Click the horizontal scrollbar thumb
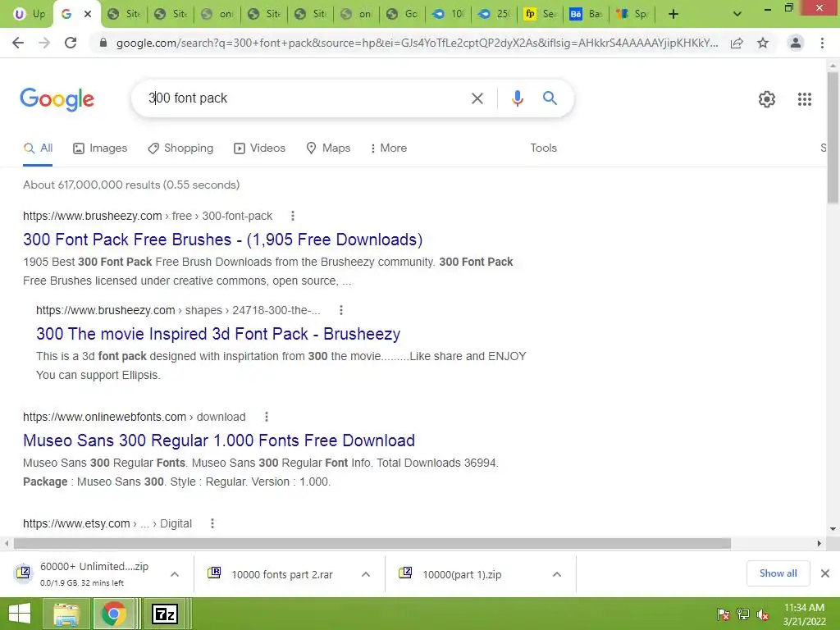 pyautogui.click(x=372, y=543)
